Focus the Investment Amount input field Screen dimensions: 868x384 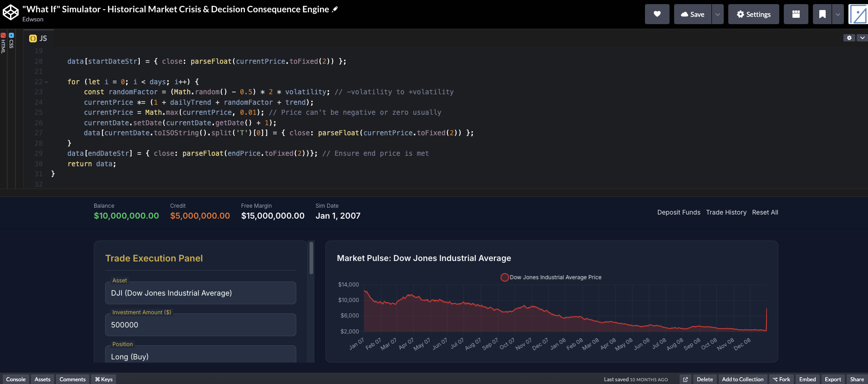[201, 325]
